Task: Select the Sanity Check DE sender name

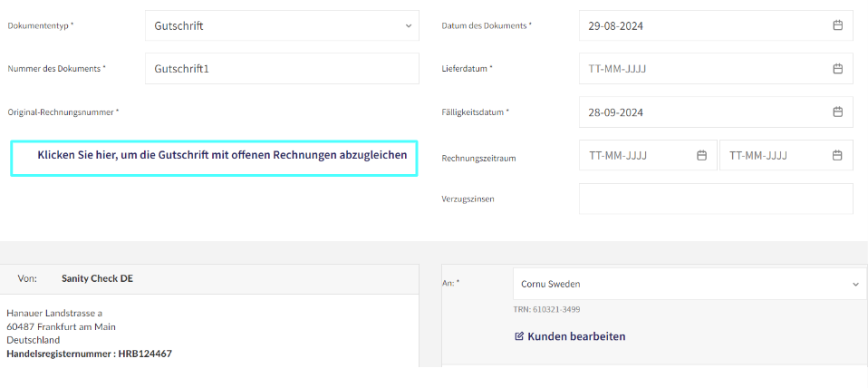Action: tap(98, 278)
